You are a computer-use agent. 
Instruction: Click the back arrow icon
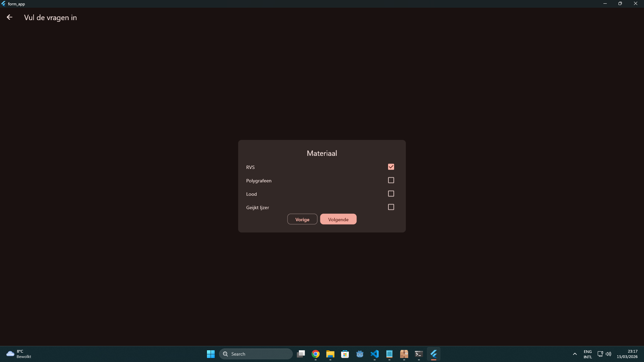9,17
